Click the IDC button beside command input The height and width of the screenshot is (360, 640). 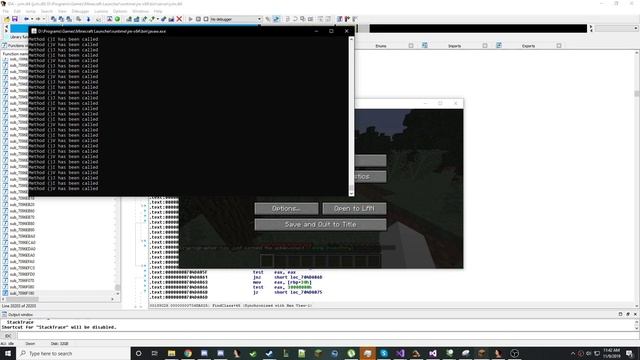8,336
